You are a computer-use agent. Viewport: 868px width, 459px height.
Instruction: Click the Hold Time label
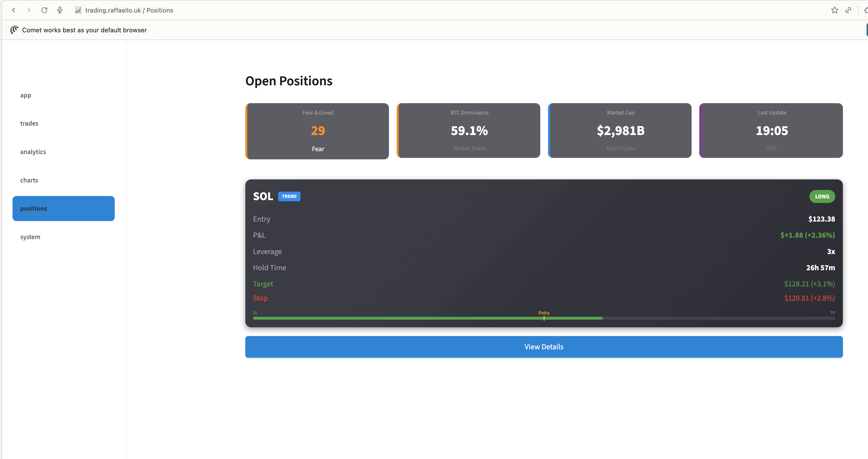click(270, 268)
